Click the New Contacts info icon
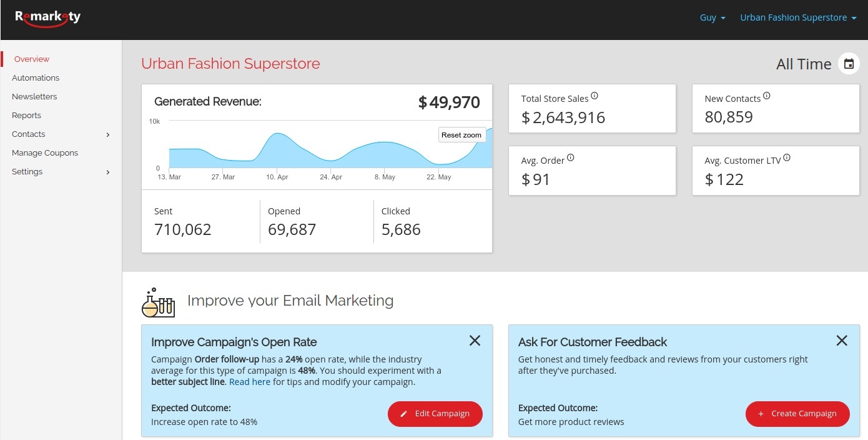 pos(766,95)
